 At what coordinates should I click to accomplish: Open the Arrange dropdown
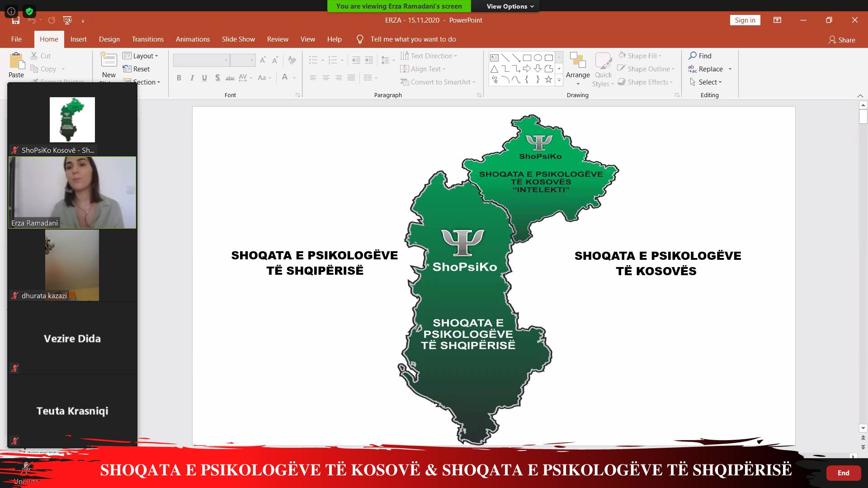[x=578, y=69]
